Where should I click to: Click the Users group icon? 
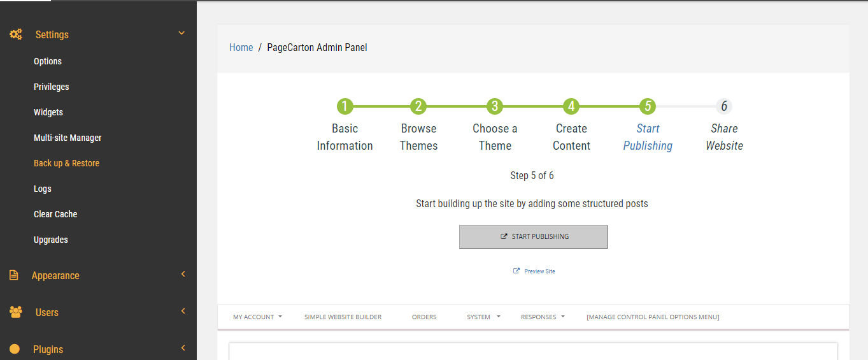pos(16,312)
